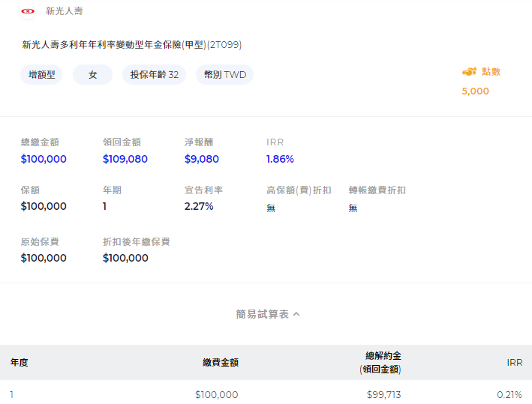Select the 增額型 tag
532x404 pixels.
coord(41,74)
